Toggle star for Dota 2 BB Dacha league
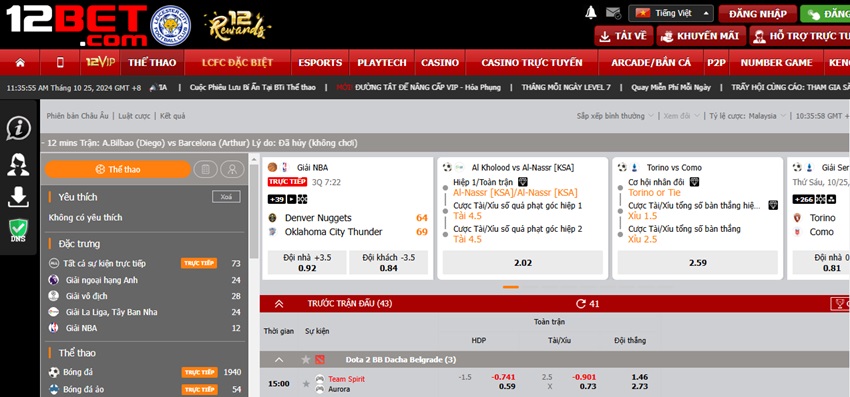This screenshot has width=850, height=397. [306, 360]
